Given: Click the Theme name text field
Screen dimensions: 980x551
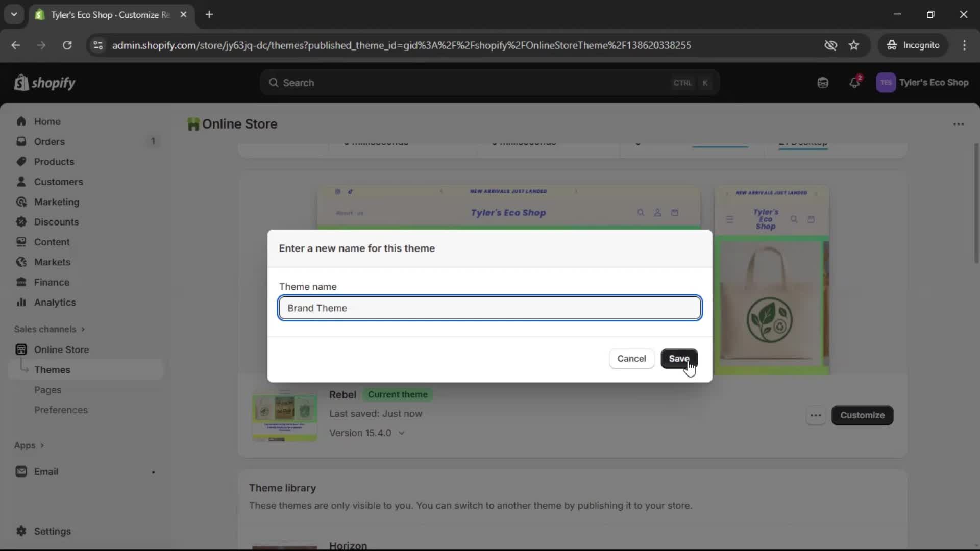Looking at the screenshot, I should (489, 308).
